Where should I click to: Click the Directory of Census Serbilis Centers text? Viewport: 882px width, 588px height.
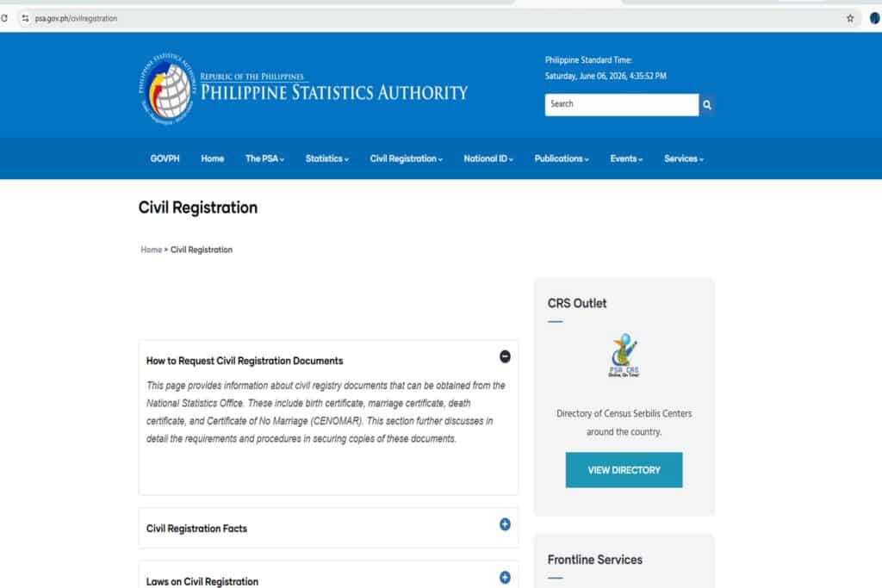tap(624, 422)
